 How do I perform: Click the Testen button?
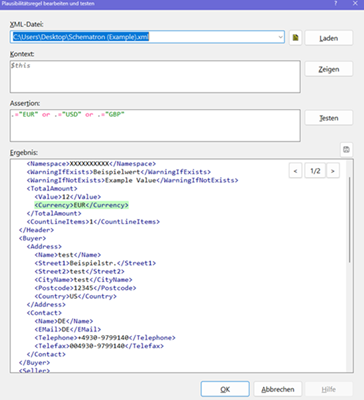click(x=329, y=118)
